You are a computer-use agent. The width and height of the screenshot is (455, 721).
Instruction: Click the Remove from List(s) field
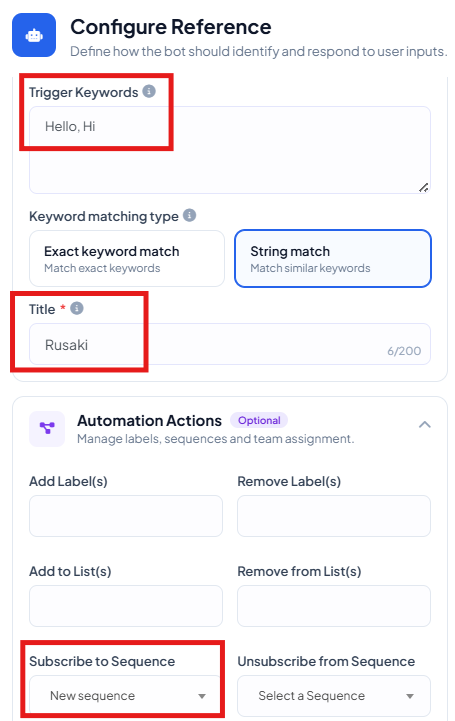click(x=334, y=606)
